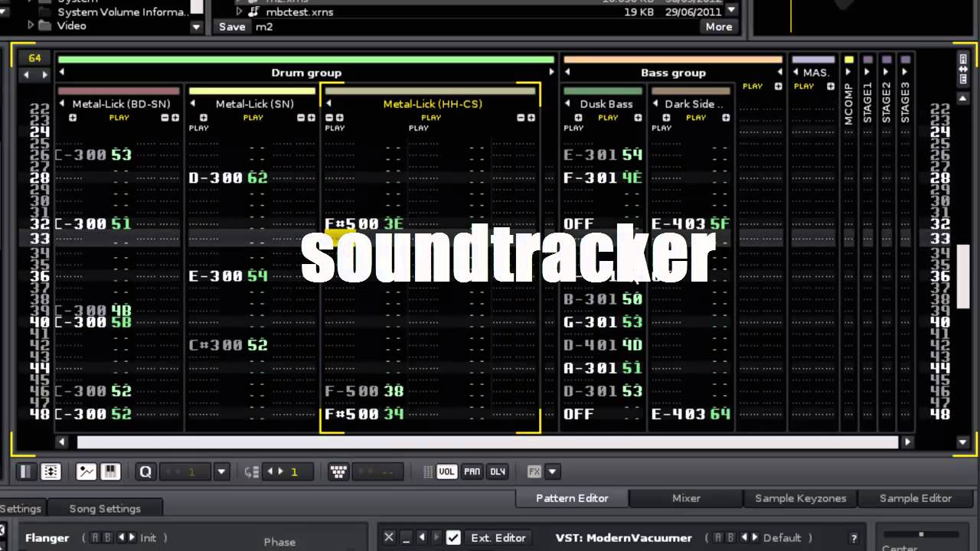980x551 pixels.
Task: Open the FX columns dropdown arrow
Action: click(x=552, y=471)
